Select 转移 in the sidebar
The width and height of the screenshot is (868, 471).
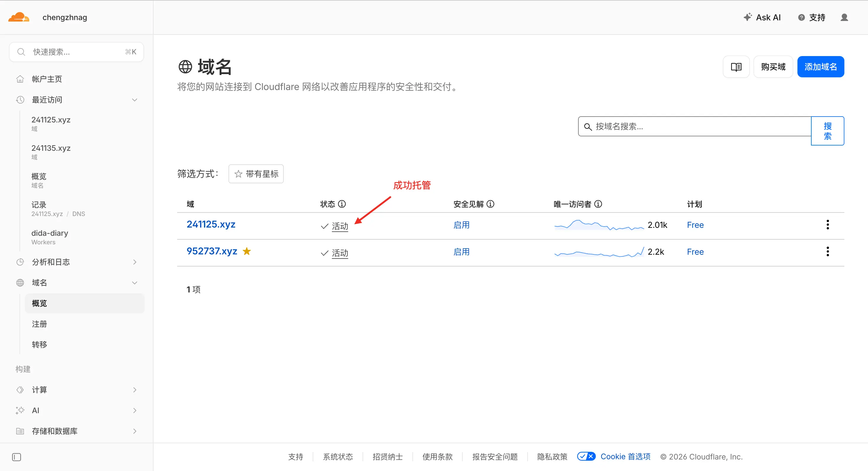40,345
